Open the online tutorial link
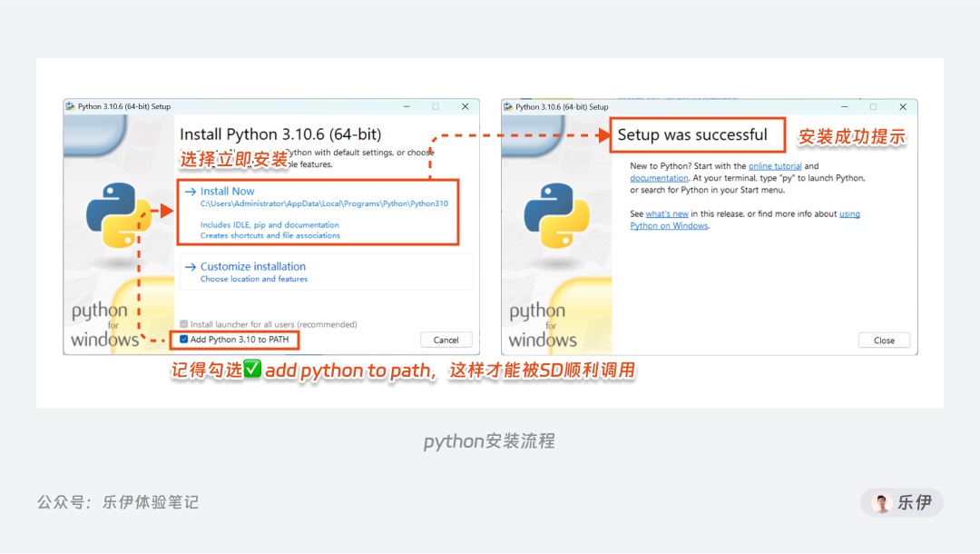 (x=775, y=166)
